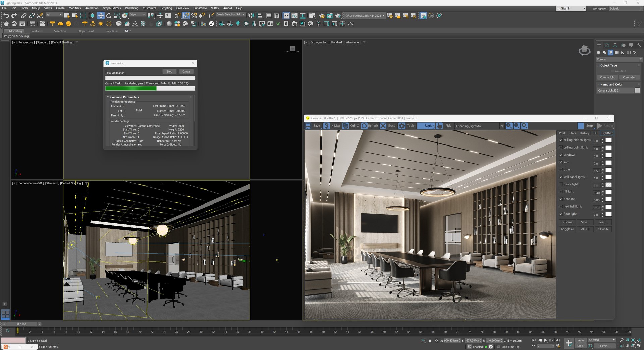Open the Create Selection Set dropdown
This screenshot has height=350, width=644.
point(230,15)
